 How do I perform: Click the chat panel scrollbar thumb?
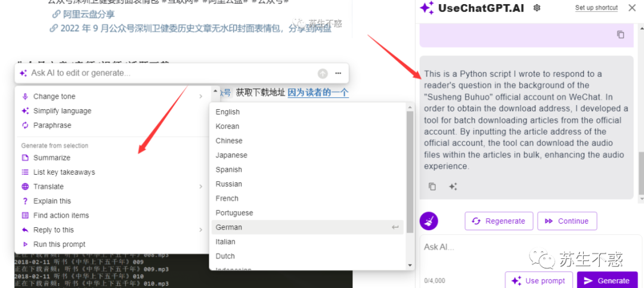coord(641,174)
